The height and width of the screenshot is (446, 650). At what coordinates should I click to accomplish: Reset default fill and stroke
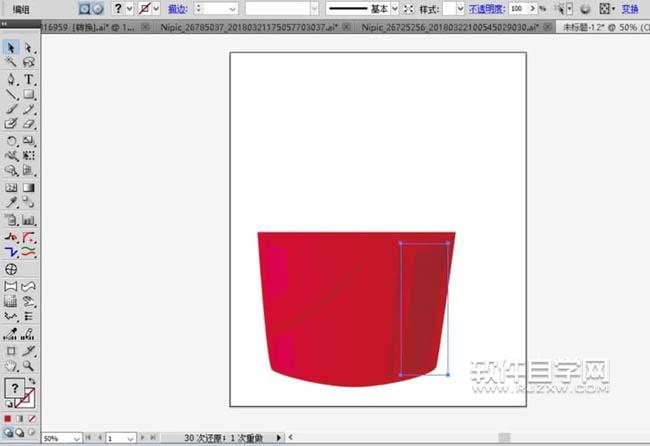[9, 404]
